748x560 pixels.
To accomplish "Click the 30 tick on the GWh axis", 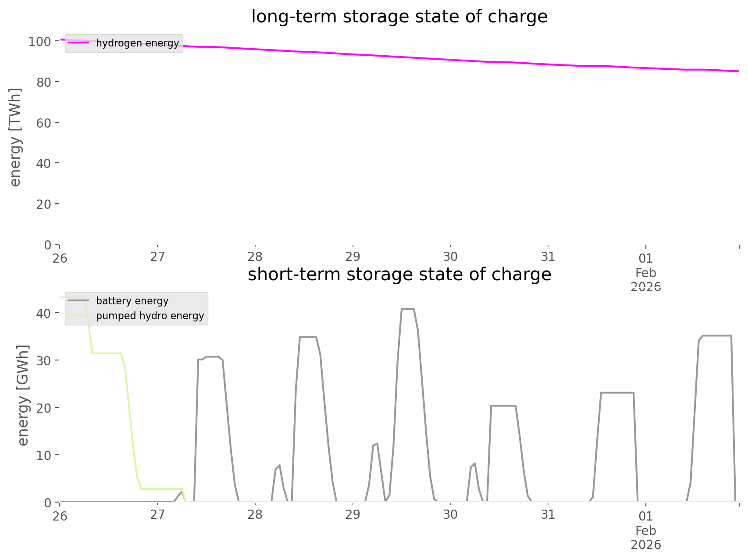I will (43, 360).
